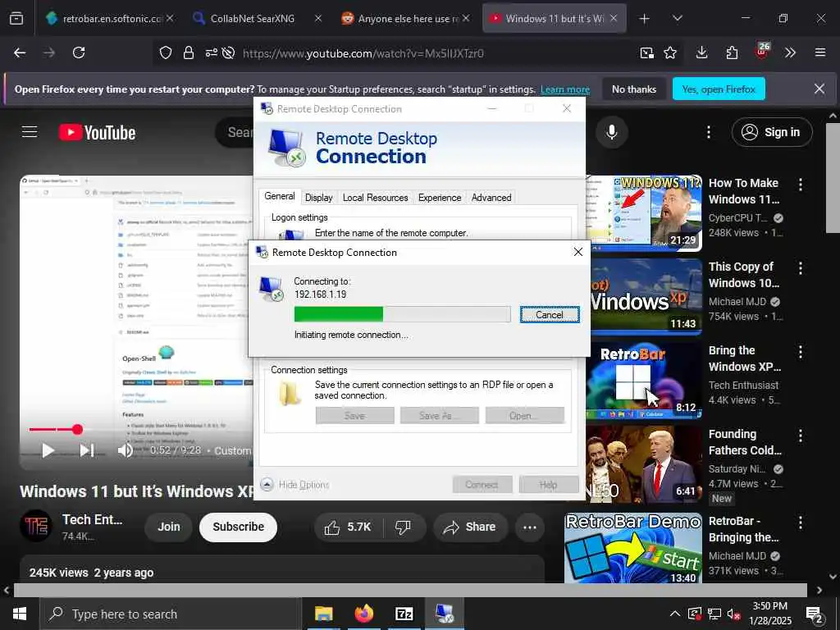Open a new Firefox tab
This screenshot has height=630, width=840.
click(x=644, y=18)
